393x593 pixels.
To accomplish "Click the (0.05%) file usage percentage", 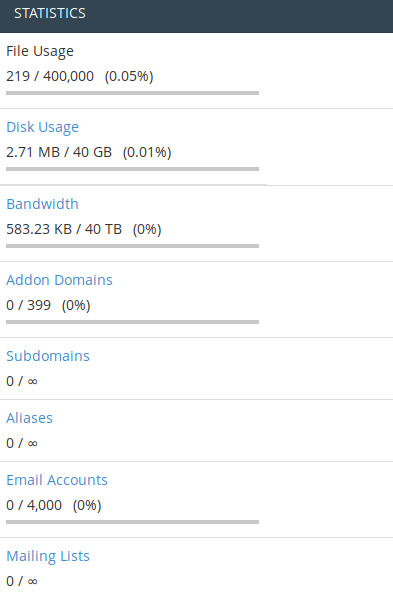I will pyautogui.click(x=129, y=76).
